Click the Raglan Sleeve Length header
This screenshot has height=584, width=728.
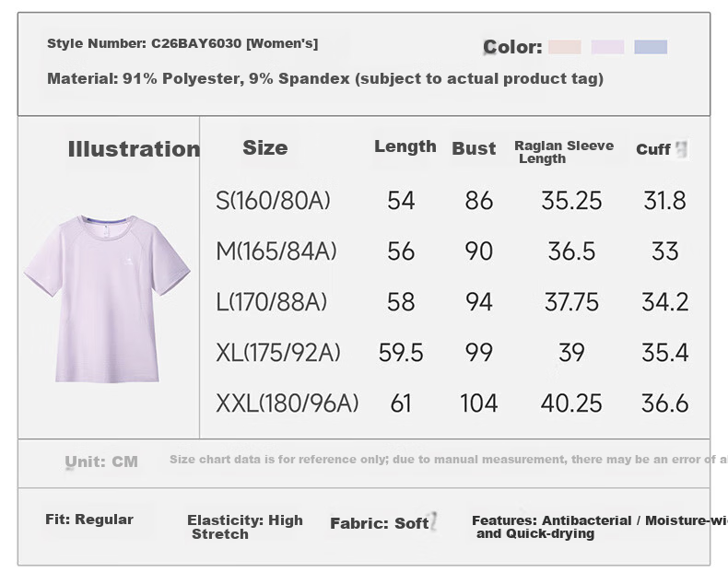[x=564, y=152]
